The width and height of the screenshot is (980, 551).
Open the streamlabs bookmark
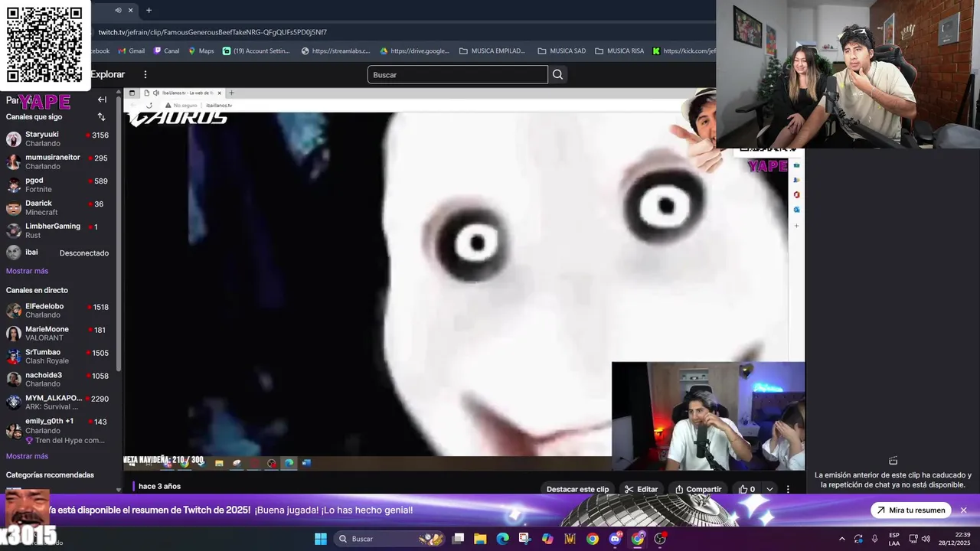coord(335,51)
